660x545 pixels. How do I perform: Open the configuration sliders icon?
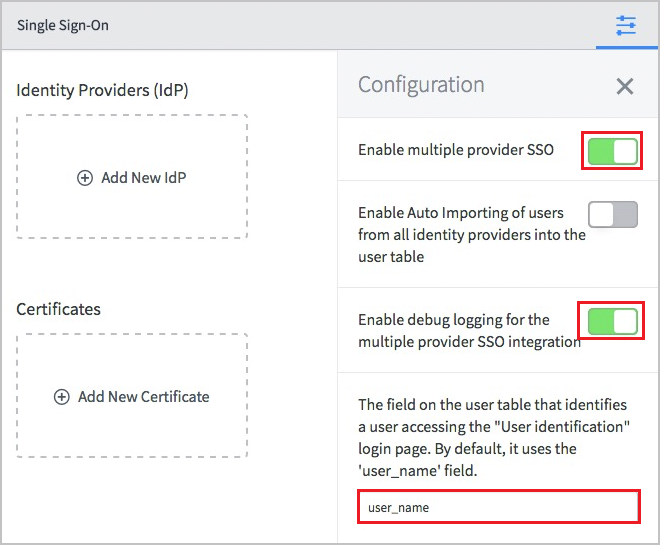626,25
